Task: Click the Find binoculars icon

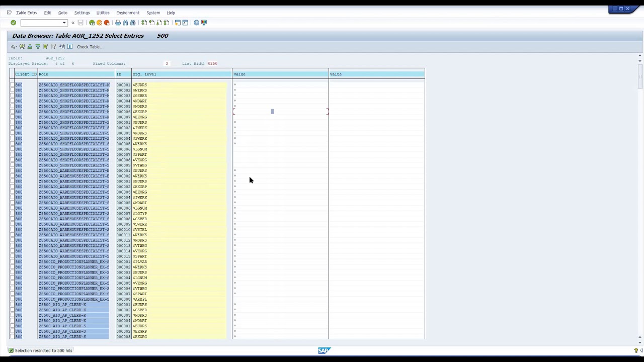Action: (x=125, y=23)
